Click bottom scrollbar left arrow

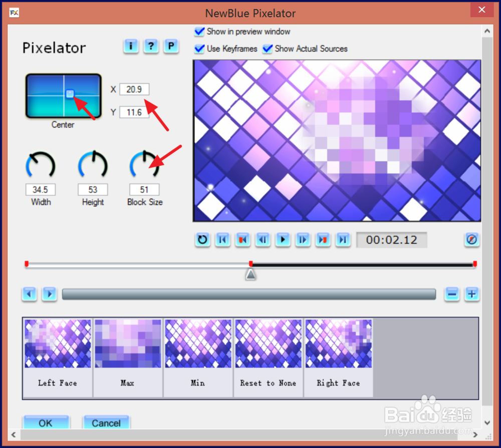[x=14, y=434]
